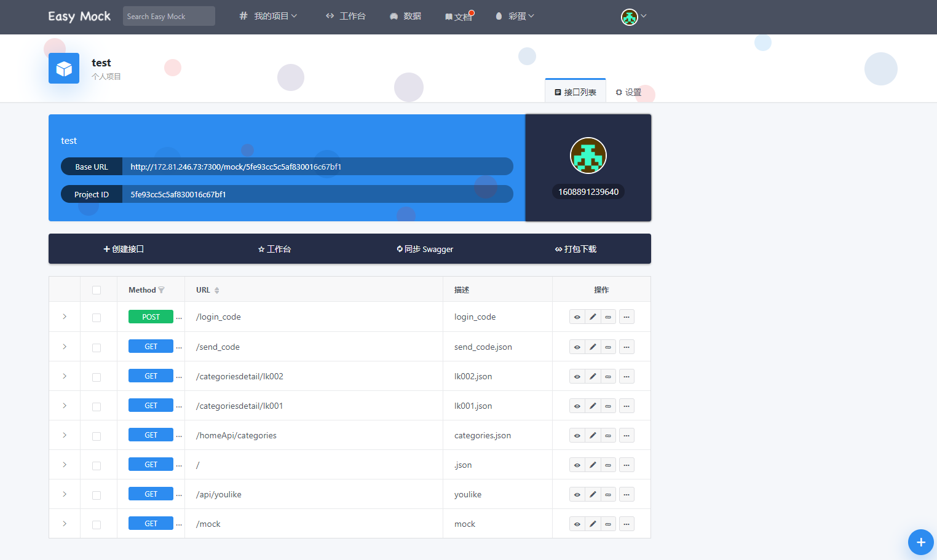Image resolution: width=937 pixels, height=560 pixels.
Task: Click the blue project cube icon
Action: pos(64,68)
